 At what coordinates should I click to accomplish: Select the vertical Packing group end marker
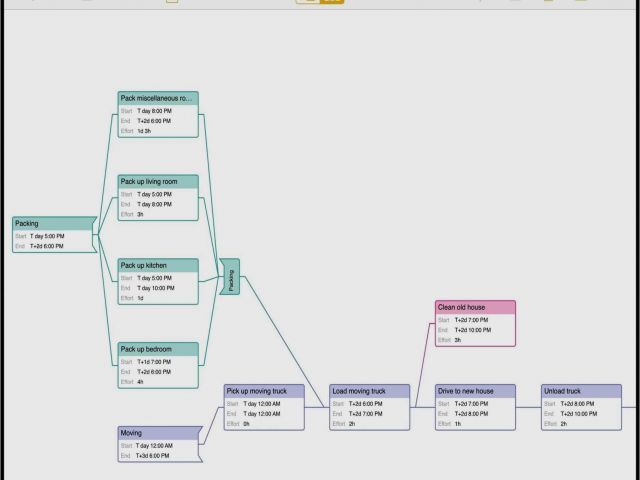tap(231, 277)
